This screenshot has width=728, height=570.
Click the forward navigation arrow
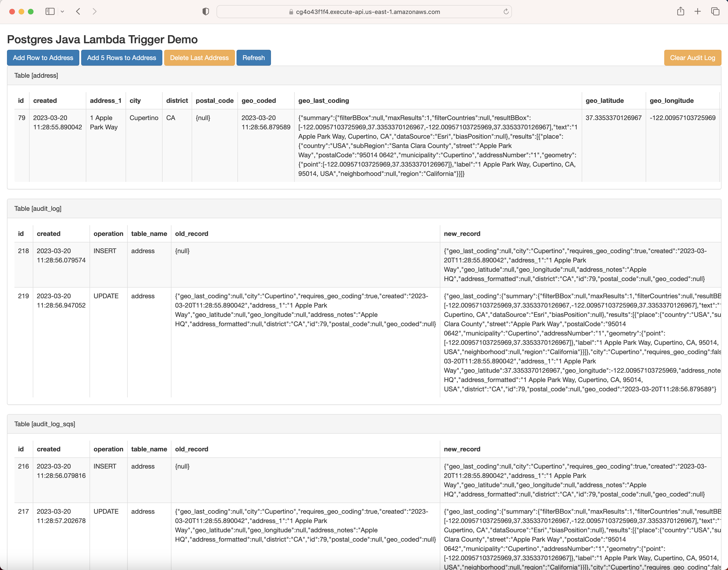(x=95, y=11)
